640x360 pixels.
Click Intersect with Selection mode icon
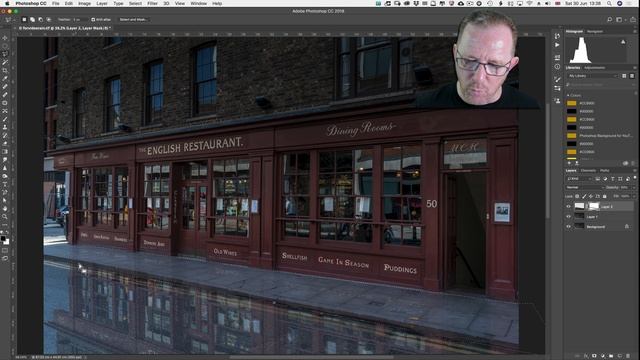tap(49, 20)
